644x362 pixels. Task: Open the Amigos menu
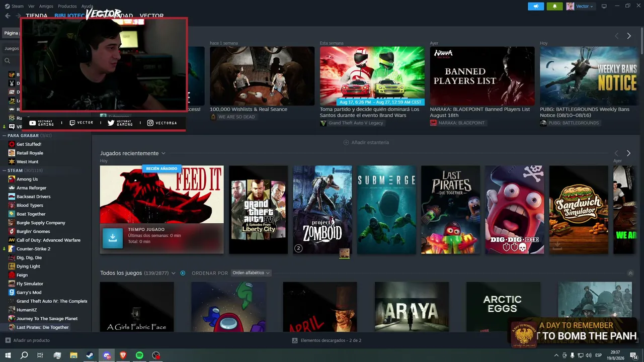pos(46,6)
